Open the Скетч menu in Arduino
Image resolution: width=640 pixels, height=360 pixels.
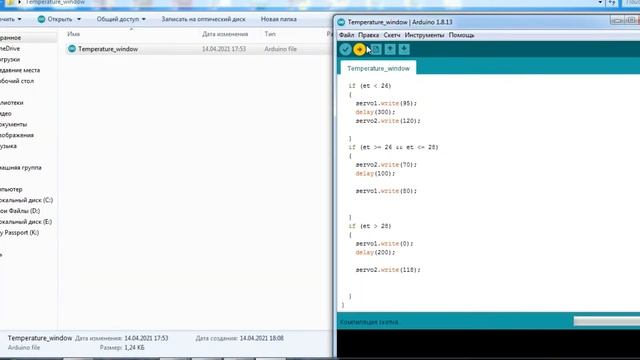tap(392, 35)
